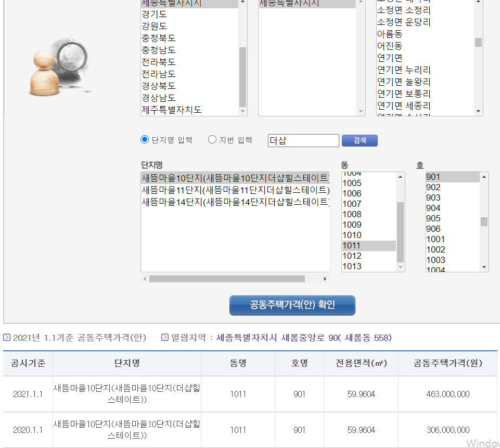This screenshot has width=500, height=448.
Task: Select building 1005 in the 동 list
Action: 369,183
